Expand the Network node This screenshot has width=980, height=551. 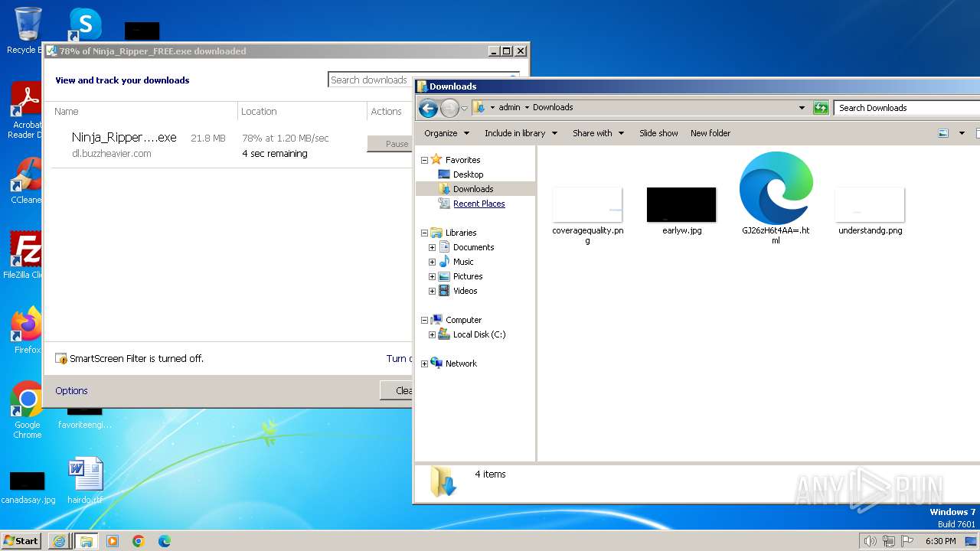424,364
